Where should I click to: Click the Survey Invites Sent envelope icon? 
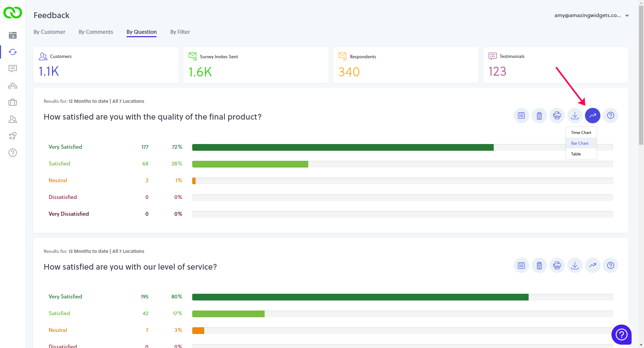(193, 56)
